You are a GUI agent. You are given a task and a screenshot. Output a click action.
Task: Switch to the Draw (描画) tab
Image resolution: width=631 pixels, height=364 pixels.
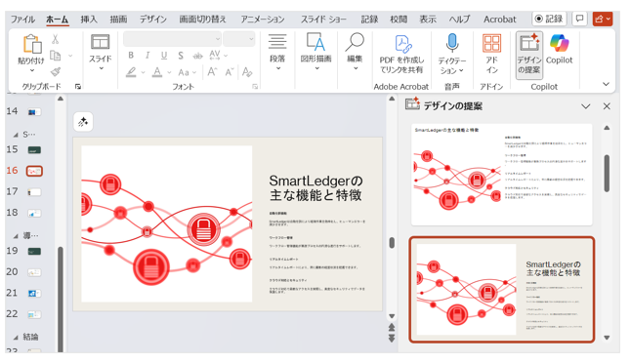(118, 20)
